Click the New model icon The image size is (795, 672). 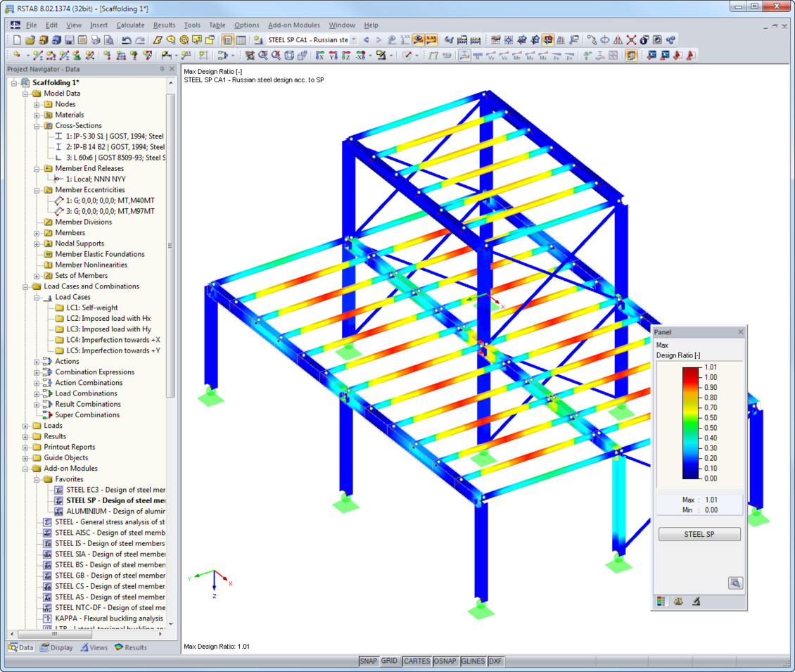click(x=18, y=40)
